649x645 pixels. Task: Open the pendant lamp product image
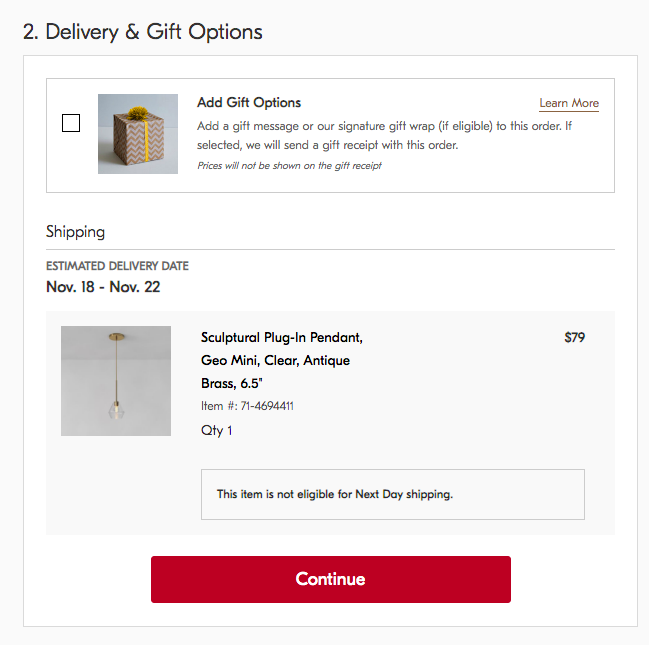tap(116, 381)
